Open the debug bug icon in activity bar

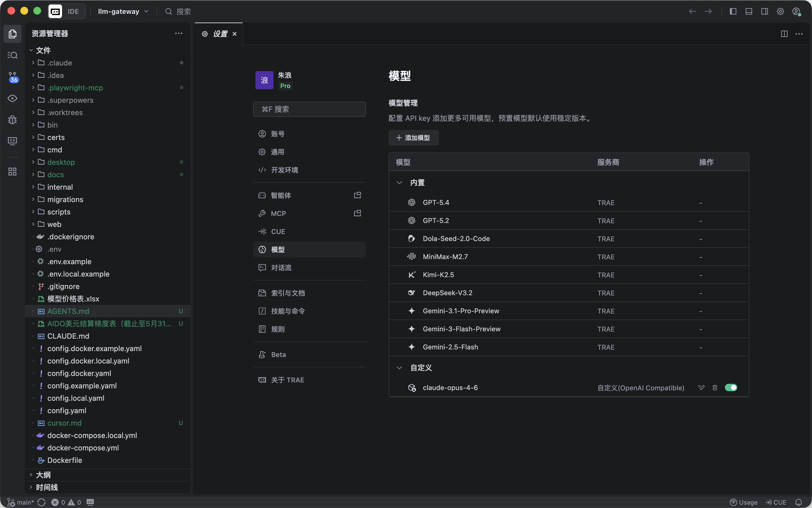click(12, 120)
